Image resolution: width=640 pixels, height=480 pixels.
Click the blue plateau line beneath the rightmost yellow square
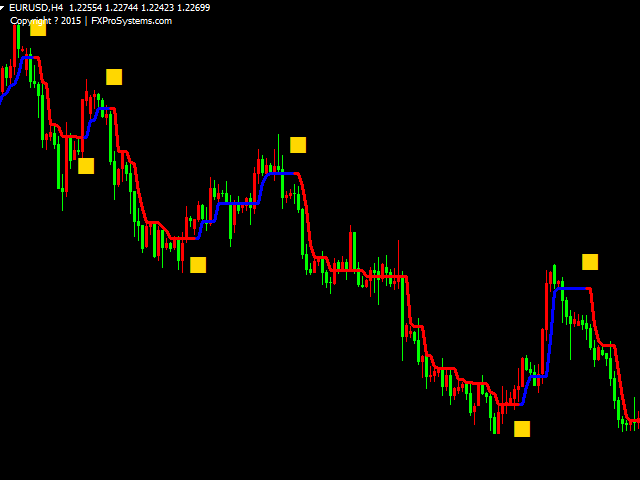coord(572,289)
